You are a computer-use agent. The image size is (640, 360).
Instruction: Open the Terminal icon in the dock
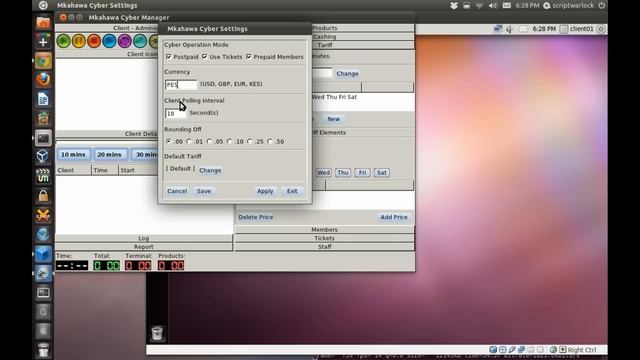[x=43, y=138]
